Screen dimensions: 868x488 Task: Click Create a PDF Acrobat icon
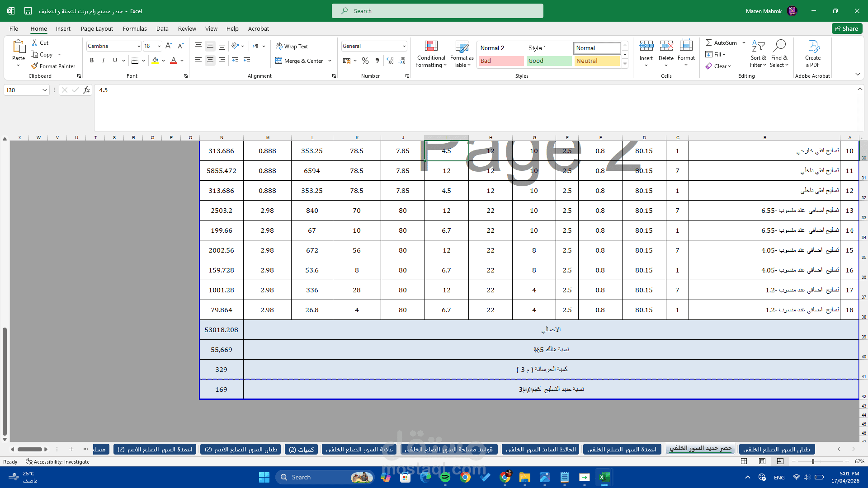click(812, 53)
